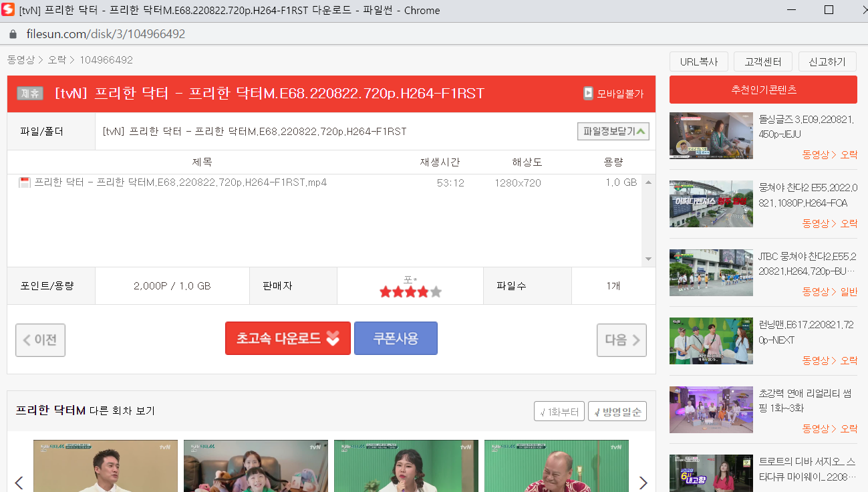Open 트로트의 디바 서지오 thumbnail

[x=711, y=473]
